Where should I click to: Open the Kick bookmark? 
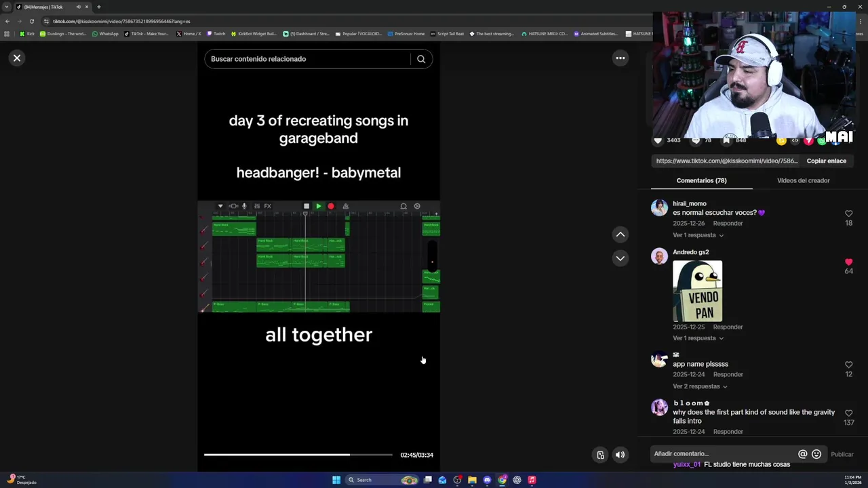coord(27,33)
